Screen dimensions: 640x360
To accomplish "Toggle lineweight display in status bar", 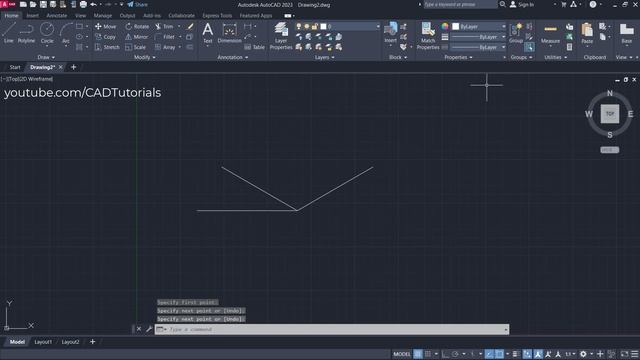I will (x=516, y=354).
